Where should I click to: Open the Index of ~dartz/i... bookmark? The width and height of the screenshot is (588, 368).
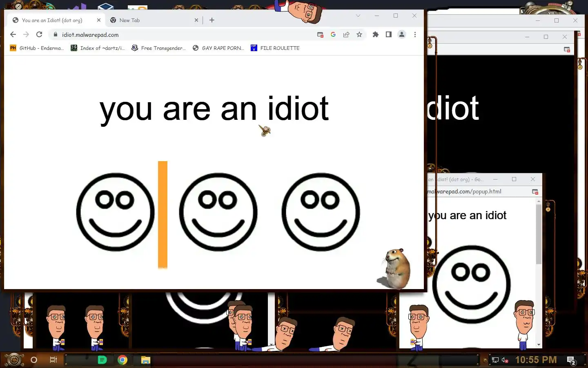[98, 48]
